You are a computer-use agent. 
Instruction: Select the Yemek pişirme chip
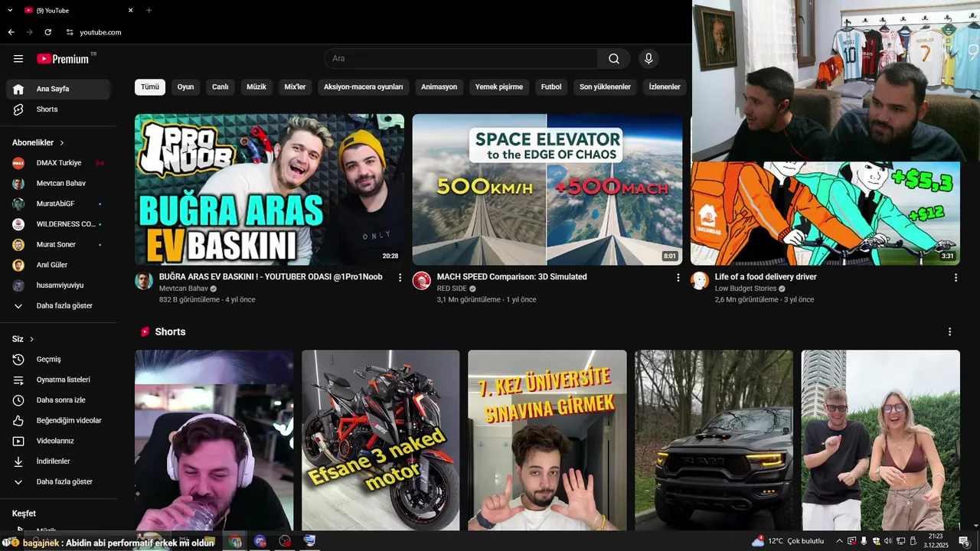tap(499, 87)
